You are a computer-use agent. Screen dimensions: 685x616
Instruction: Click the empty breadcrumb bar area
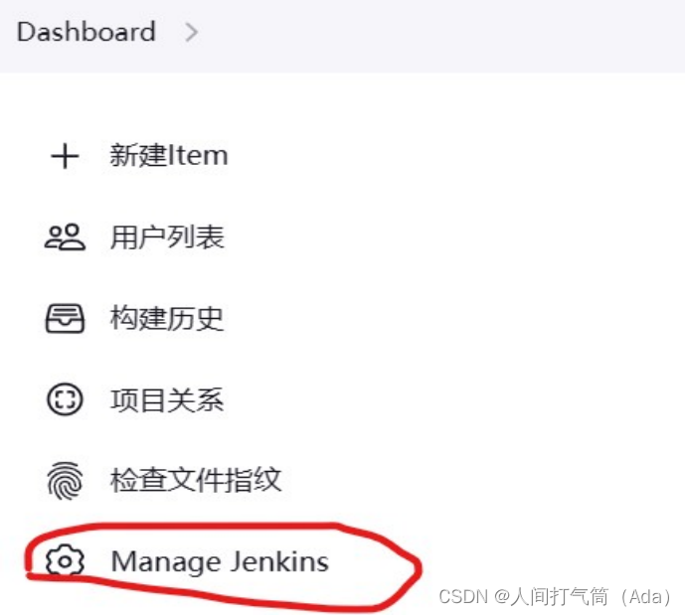tap(436, 35)
